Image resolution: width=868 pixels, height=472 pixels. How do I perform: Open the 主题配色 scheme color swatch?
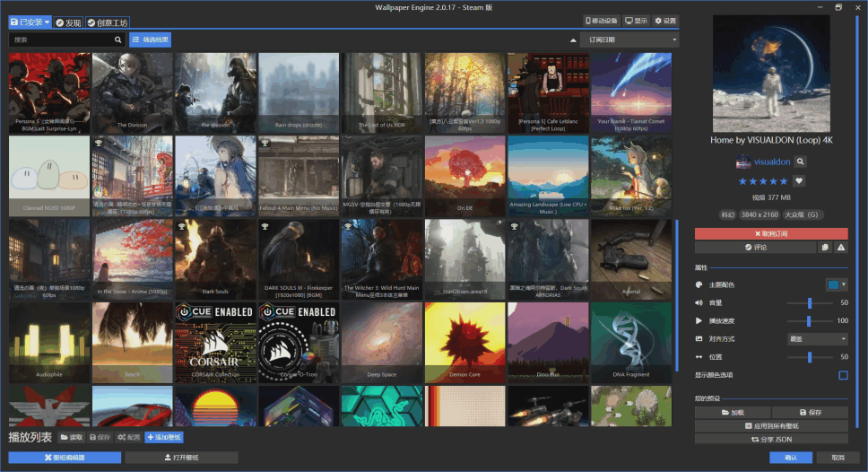click(x=837, y=284)
